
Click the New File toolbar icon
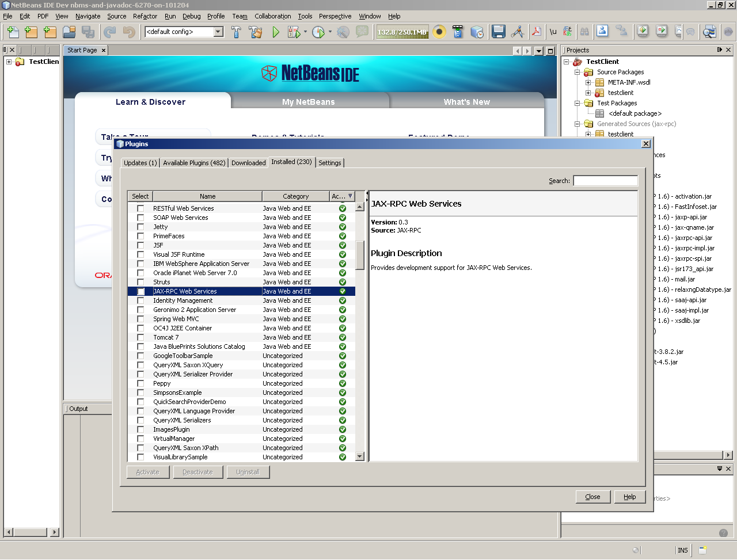tap(13, 32)
